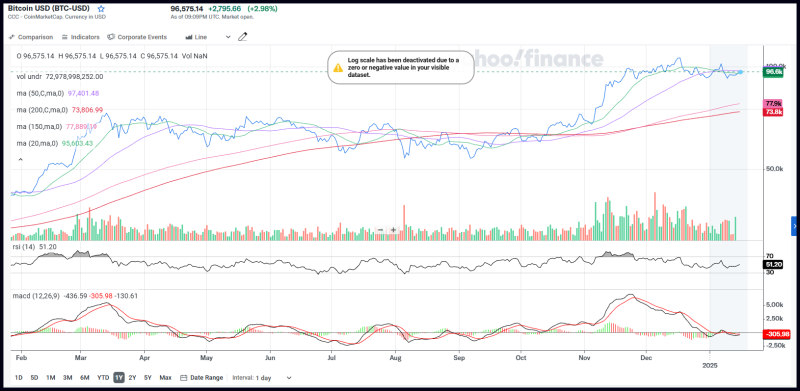Click the pink 77.9k axis tag
This screenshot has height=391, width=800.
773,104
